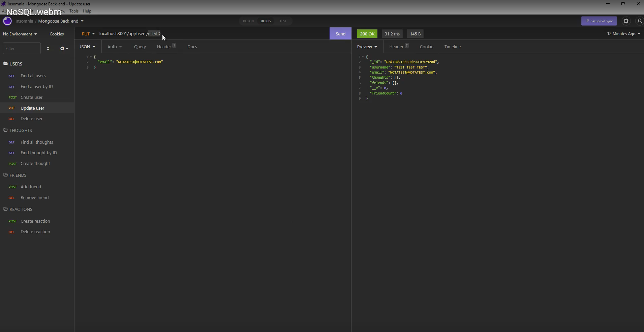Switch to the Cookie tab

(x=426, y=47)
